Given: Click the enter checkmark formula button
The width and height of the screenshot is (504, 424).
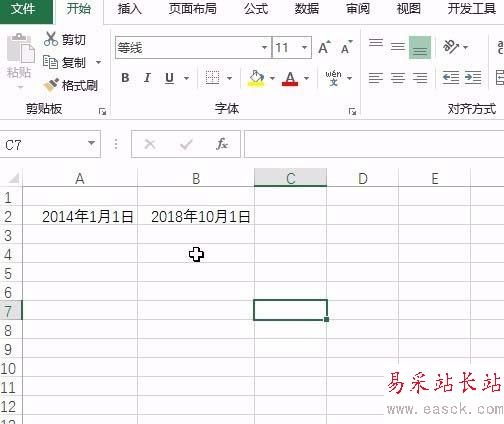Looking at the screenshot, I should click(186, 144).
